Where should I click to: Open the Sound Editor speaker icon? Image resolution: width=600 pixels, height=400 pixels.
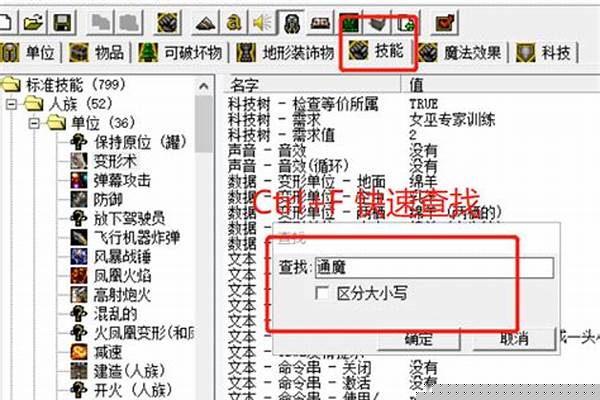[262, 23]
